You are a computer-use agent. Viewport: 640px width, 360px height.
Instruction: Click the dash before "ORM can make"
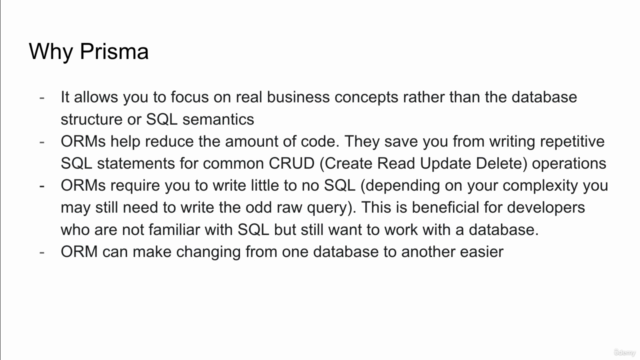pos(42,252)
